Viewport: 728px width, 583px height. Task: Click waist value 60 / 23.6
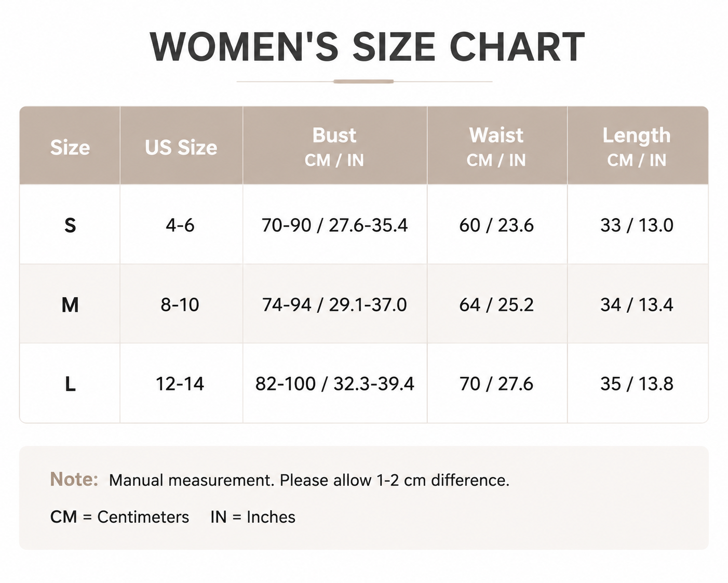496,226
